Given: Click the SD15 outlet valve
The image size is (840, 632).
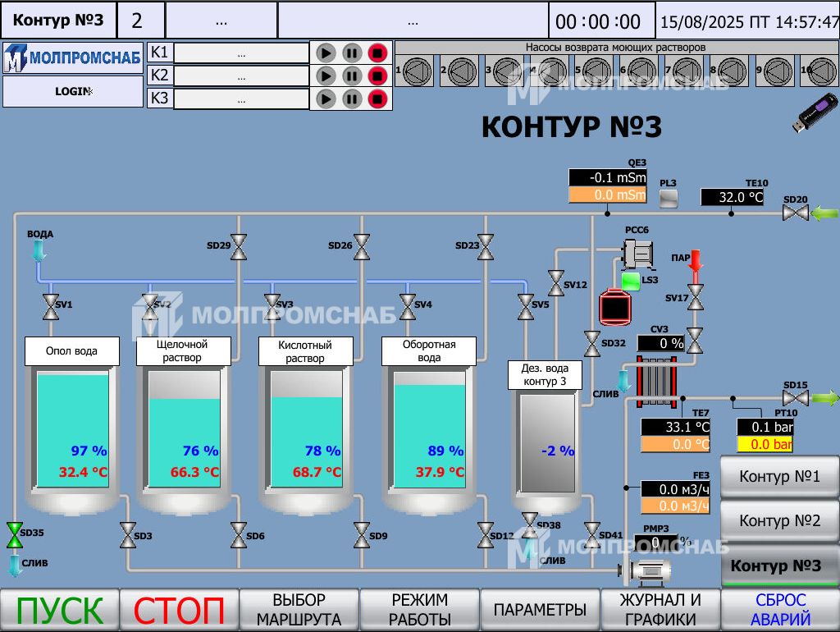Looking at the screenshot, I should tap(794, 399).
